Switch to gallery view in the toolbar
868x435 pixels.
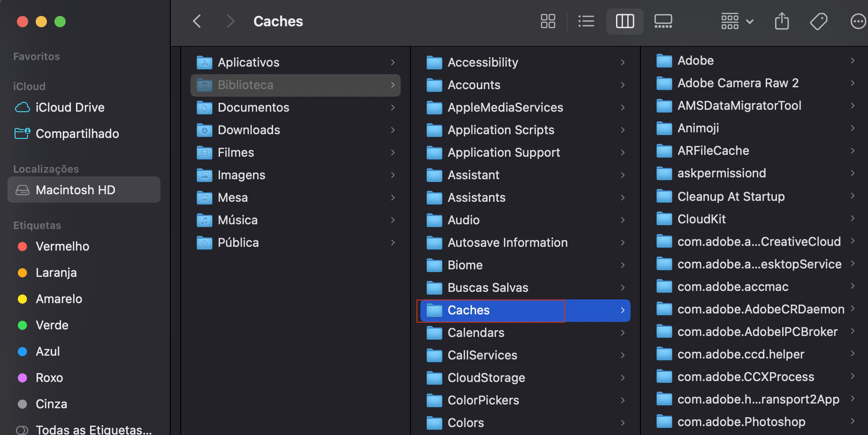click(x=663, y=21)
